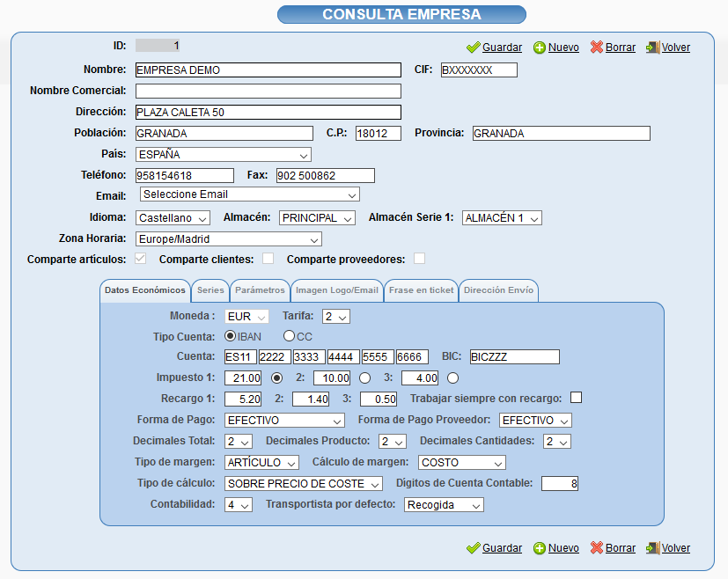The height and width of the screenshot is (579, 728).
Task: Click the green checkmark icon beside bottom Guardar
Action: (473, 548)
